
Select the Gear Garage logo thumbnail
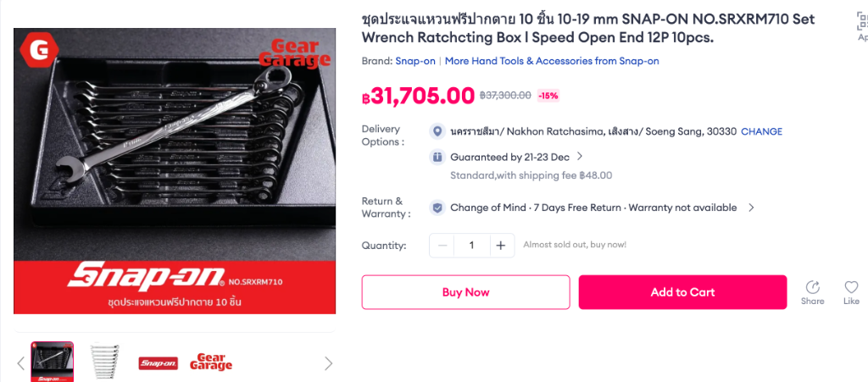tap(211, 363)
